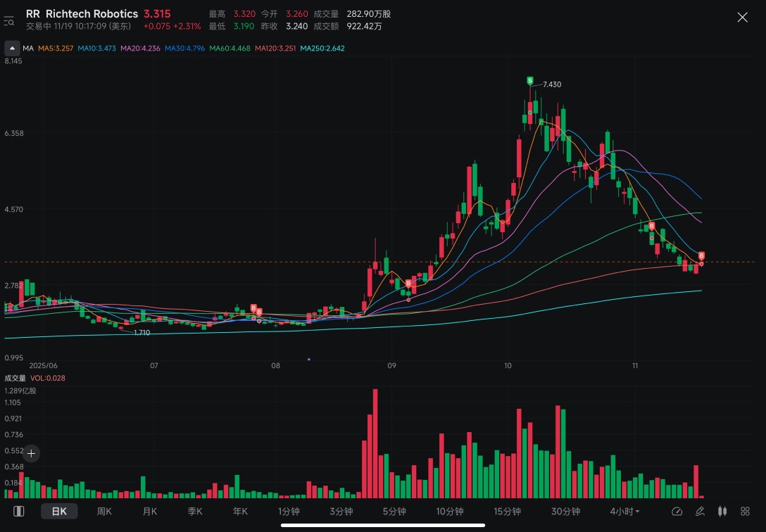Viewport: 766px width, 532px height.
Task: Expand the 4小时 interval dropdown
Action: point(624,512)
